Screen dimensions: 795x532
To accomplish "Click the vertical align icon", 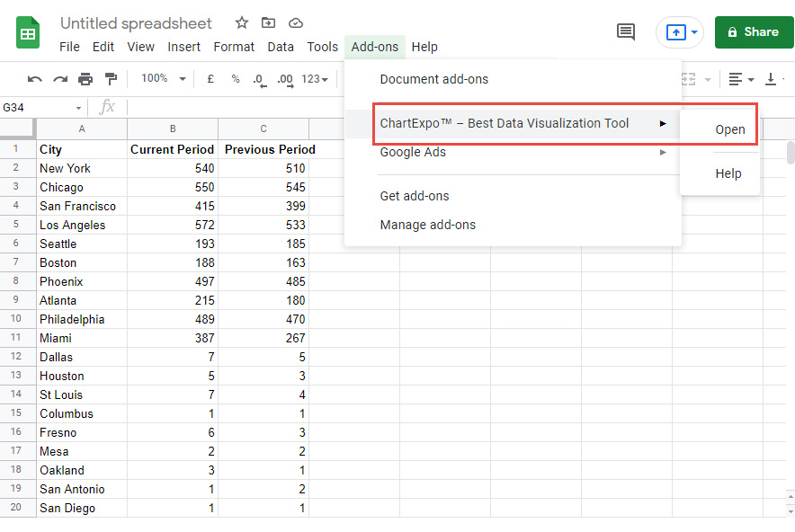I will point(771,79).
